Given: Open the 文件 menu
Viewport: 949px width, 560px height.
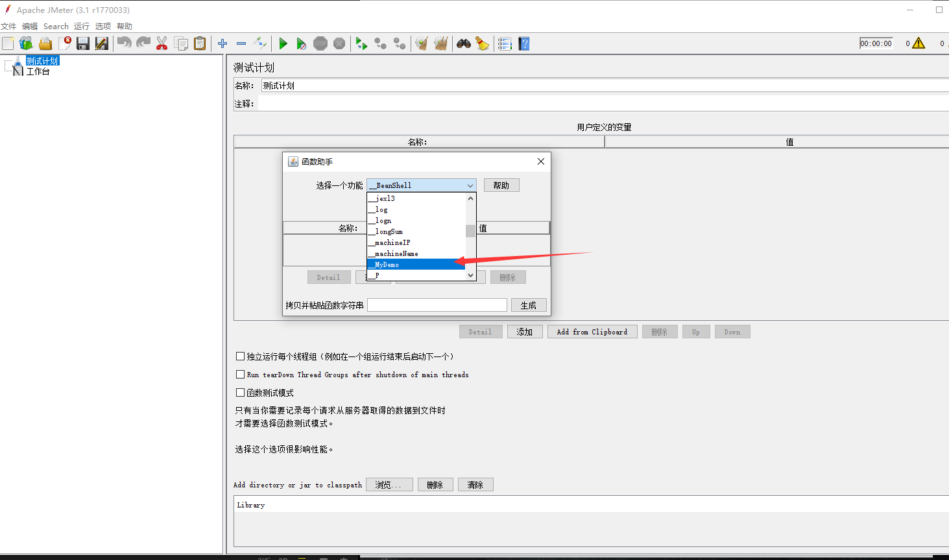Looking at the screenshot, I should 8,27.
